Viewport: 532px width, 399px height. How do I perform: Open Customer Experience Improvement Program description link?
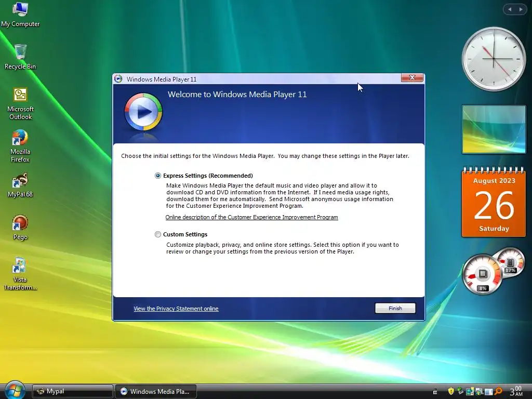coord(251,217)
